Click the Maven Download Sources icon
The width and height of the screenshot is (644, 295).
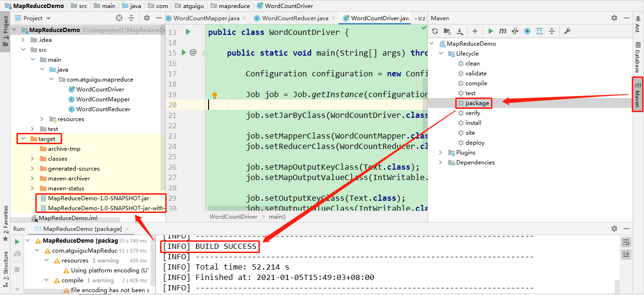(460, 31)
